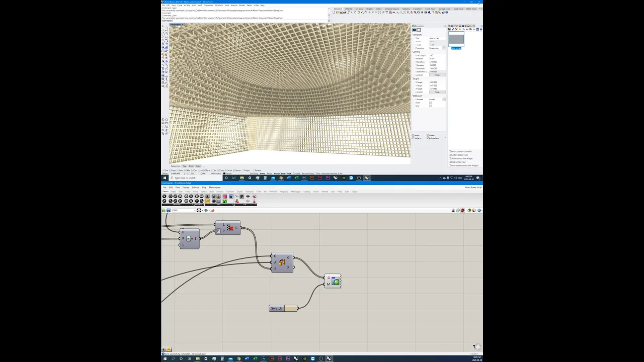Open the Grasshopper Display menu
Viewport: 644px width, 362px height.
186,187
